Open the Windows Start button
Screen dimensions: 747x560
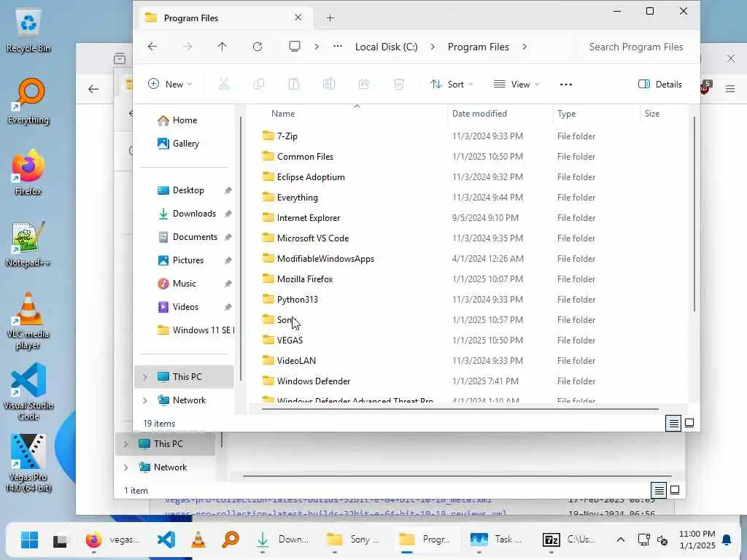click(29, 540)
